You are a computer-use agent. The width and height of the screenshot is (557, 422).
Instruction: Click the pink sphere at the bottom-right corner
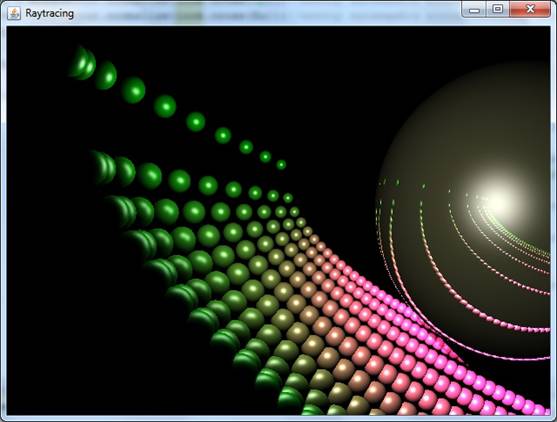(x=541, y=408)
